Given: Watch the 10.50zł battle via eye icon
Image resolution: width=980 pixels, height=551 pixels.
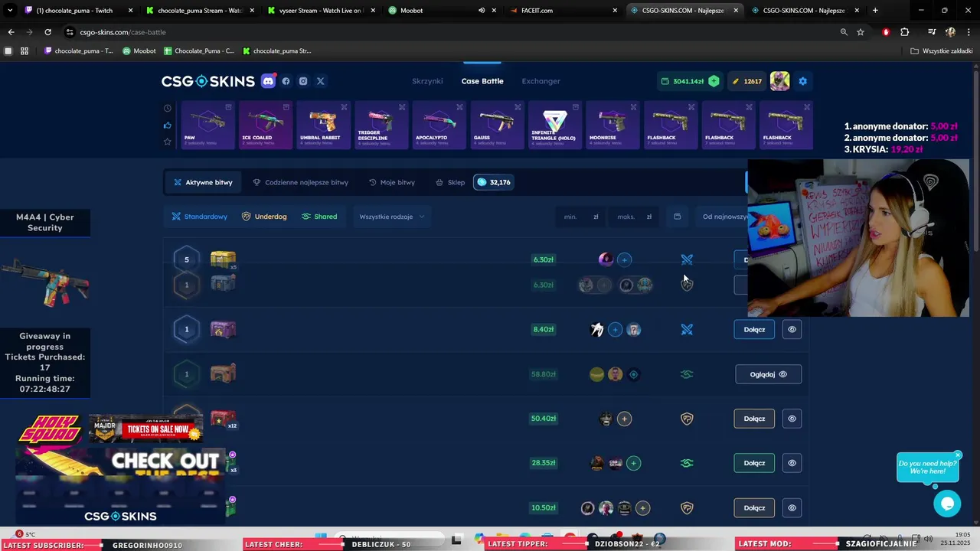Looking at the screenshot, I should click(x=792, y=508).
